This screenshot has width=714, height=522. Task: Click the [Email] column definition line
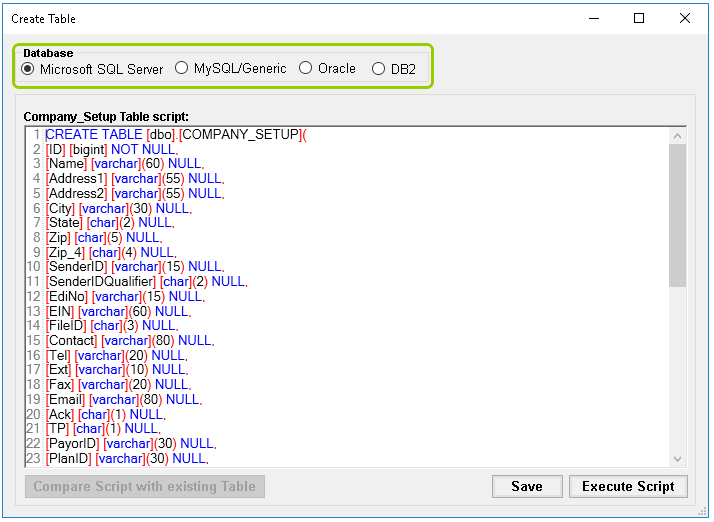pyautogui.click(x=124, y=399)
